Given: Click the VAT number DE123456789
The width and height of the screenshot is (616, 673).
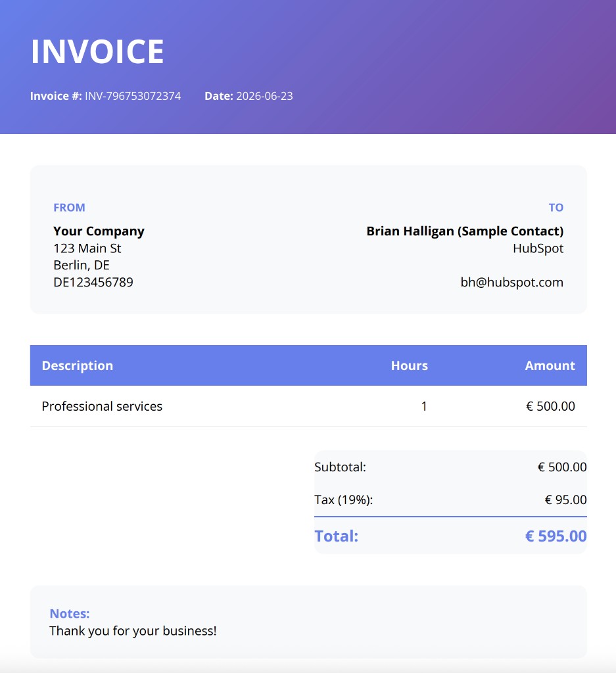Looking at the screenshot, I should point(93,282).
